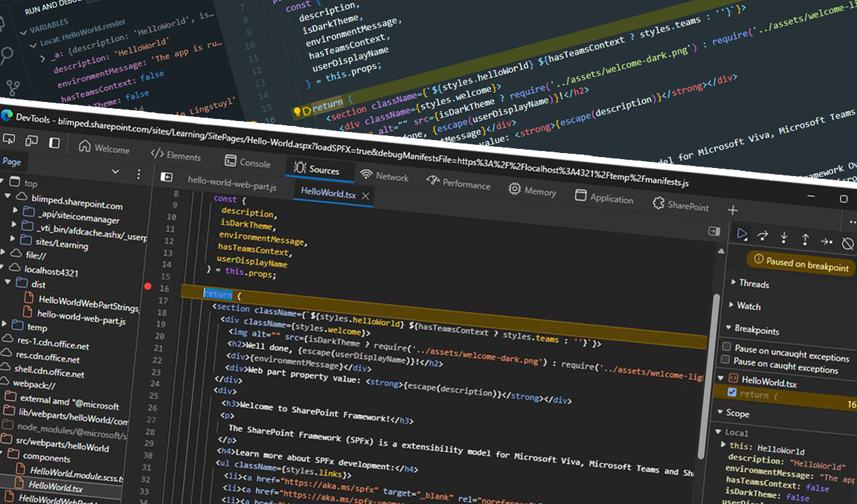Remove red breakpoint dot on line 16
The height and width of the screenshot is (504, 857).
148,286
